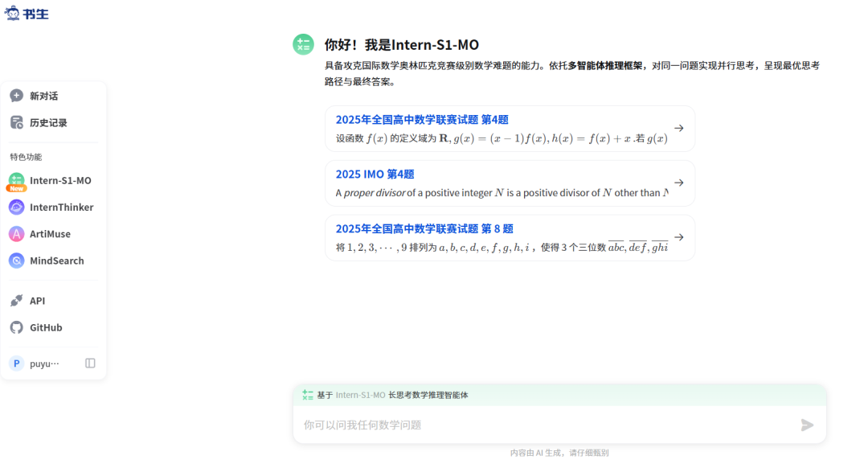Click the New badge under Intern-S1-MO
The width and height of the screenshot is (868, 460).
pos(17,188)
